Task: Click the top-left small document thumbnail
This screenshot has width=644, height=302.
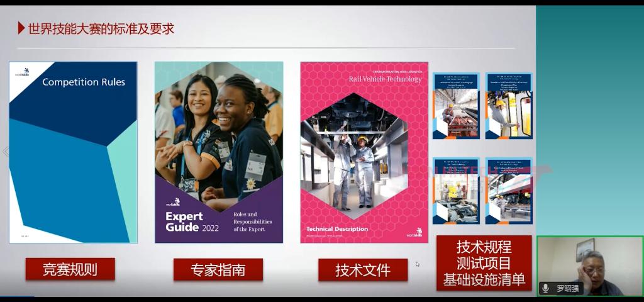Action: point(456,106)
